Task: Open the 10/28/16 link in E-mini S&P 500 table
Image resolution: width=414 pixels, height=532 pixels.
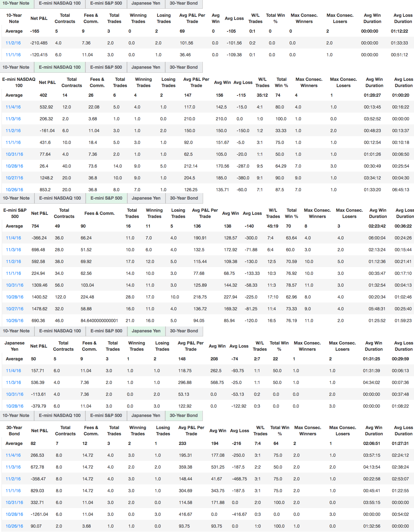Action: click(15, 297)
